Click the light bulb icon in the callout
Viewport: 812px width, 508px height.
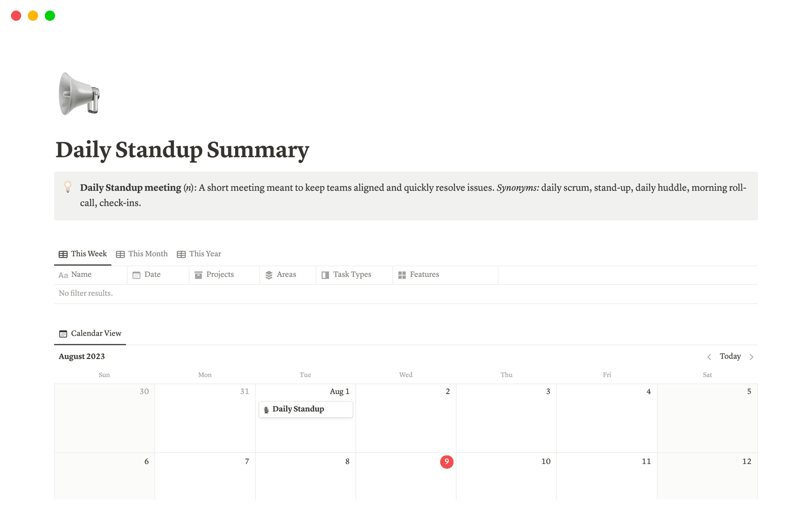(x=68, y=187)
